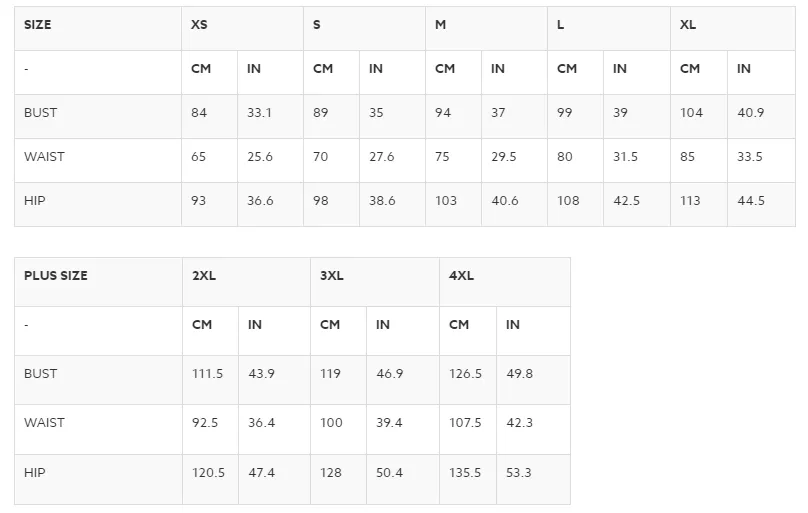This screenshot has width=808, height=513.
Task: Click BUST row label in first table
Action: point(40,113)
